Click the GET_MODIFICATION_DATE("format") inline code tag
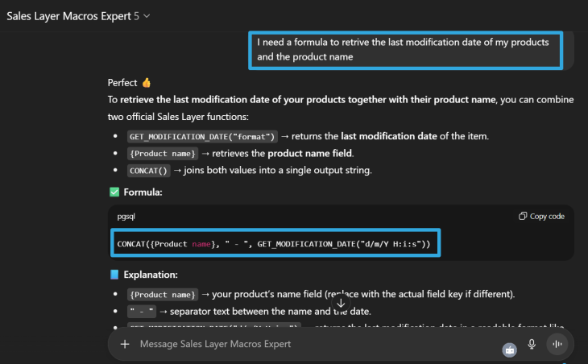 coord(202,136)
